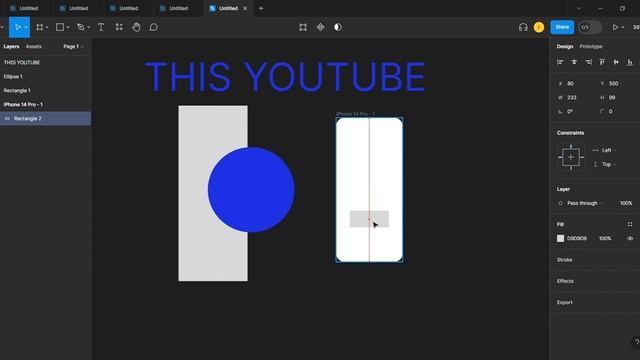The height and width of the screenshot is (360, 640).
Task: Align bottom icon in Design panel
Action: pyautogui.click(x=630, y=62)
